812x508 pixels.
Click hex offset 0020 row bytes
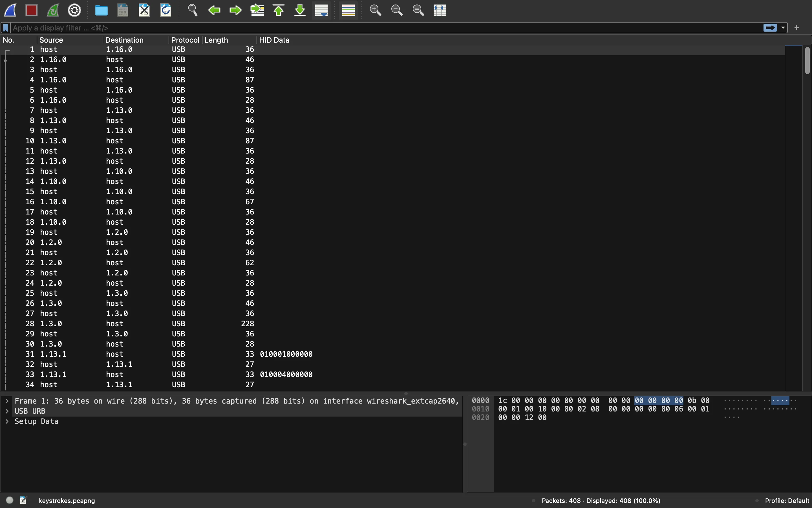pyautogui.click(x=522, y=417)
